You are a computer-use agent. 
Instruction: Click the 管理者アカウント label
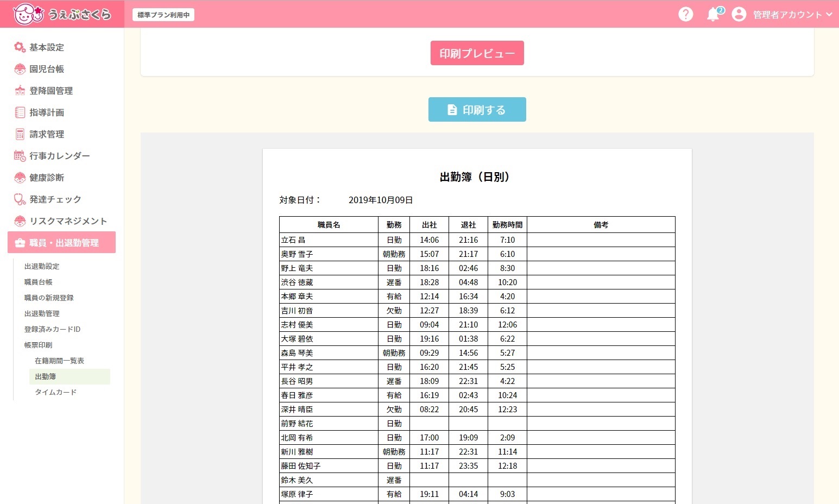click(787, 15)
